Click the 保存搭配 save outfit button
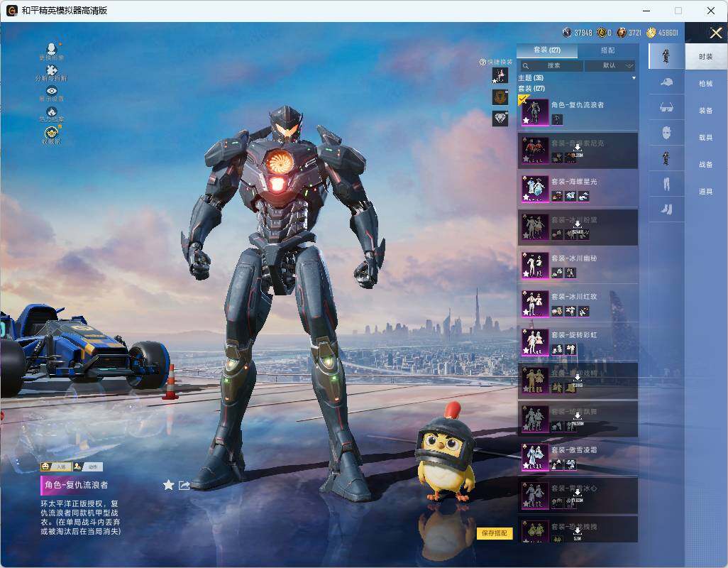The image size is (728, 568). pyautogui.click(x=494, y=533)
